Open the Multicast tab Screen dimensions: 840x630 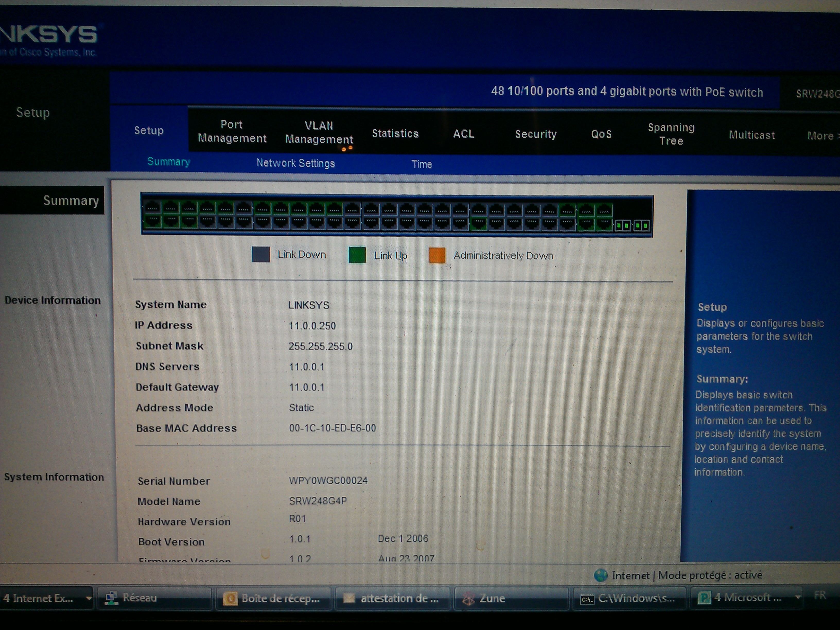pyautogui.click(x=751, y=135)
